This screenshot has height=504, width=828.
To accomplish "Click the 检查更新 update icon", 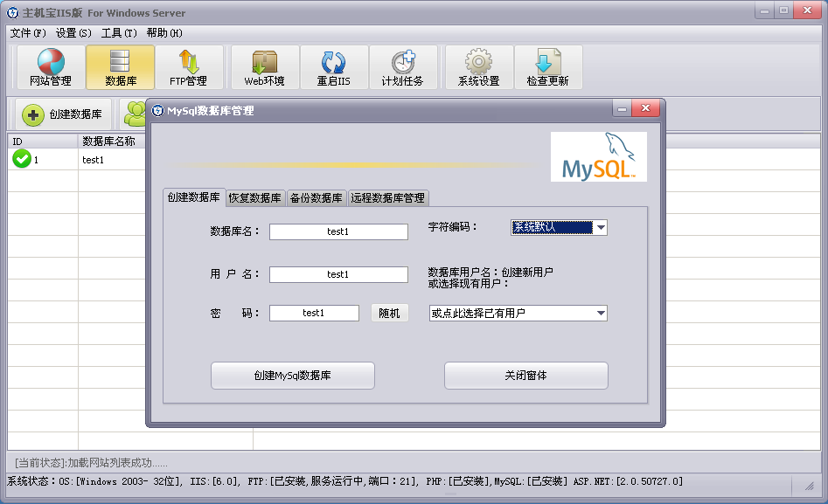I will coord(548,67).
